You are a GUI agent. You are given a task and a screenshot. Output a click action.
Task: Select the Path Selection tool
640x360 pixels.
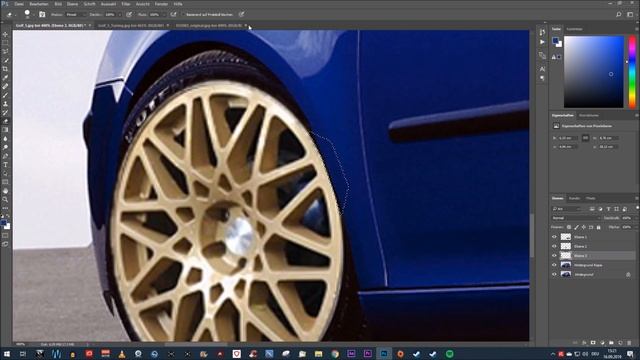tap(5, 173)
